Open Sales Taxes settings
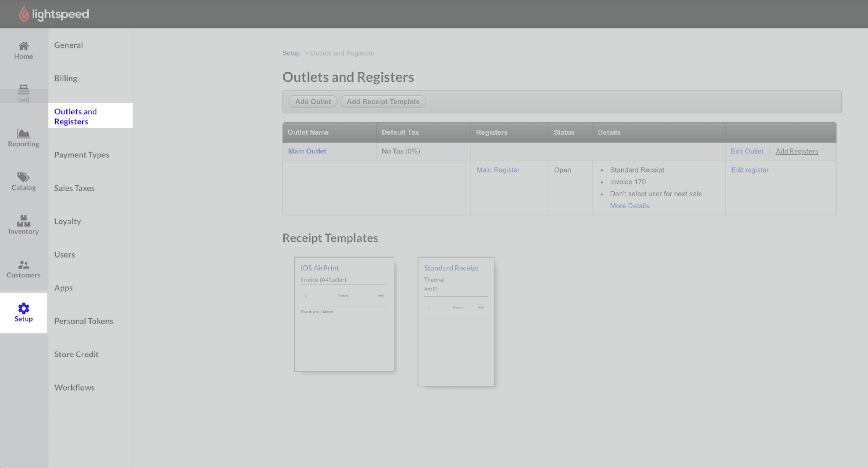 click(x=75, y=188)
